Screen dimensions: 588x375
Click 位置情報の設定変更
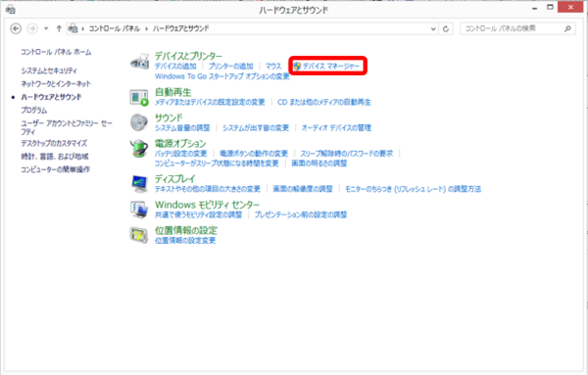pos(185,241)
